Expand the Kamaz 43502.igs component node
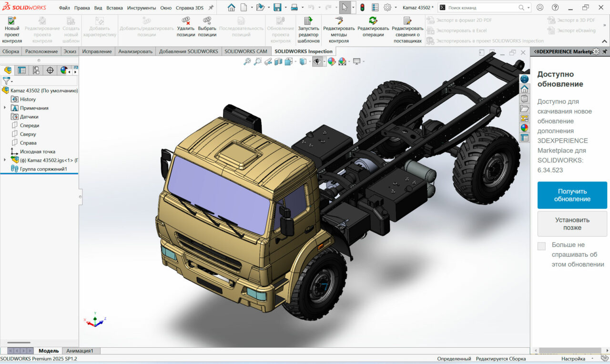 tap(5, 160)
